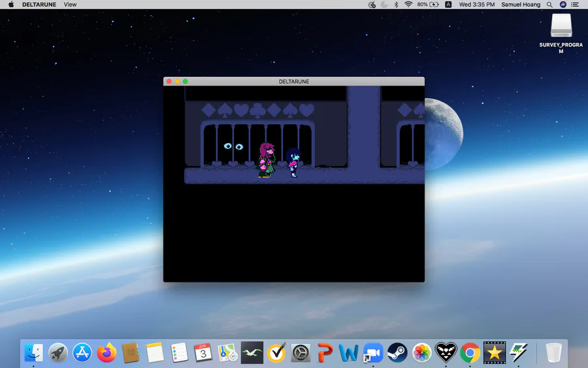
Task: Click the Bluetooth menu bar icon
Action: [396, 5]
